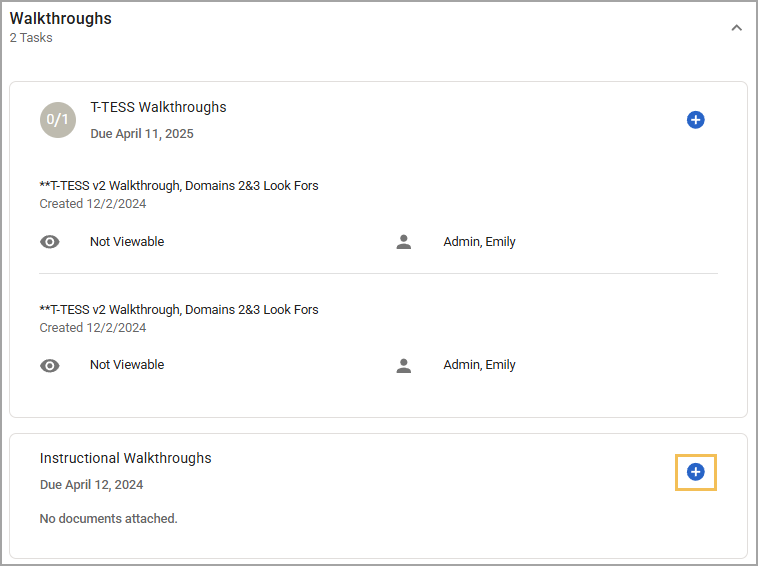Click 'Admin, Emily' on the first walkthrough

point(480,242)
